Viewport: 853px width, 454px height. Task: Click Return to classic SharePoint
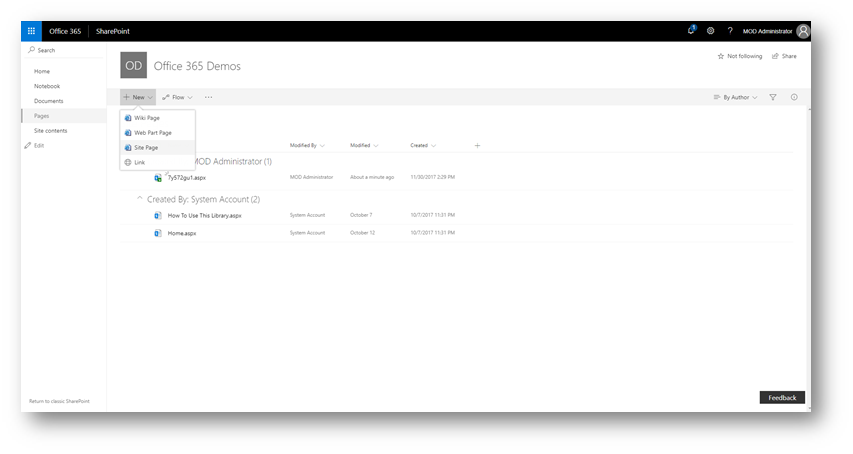tap(59, 401)
